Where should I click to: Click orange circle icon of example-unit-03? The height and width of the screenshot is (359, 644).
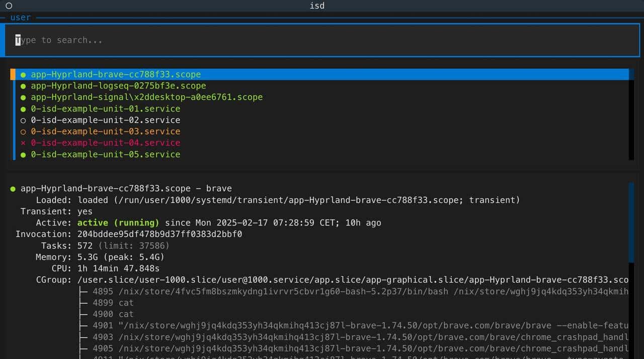point(23,132)
